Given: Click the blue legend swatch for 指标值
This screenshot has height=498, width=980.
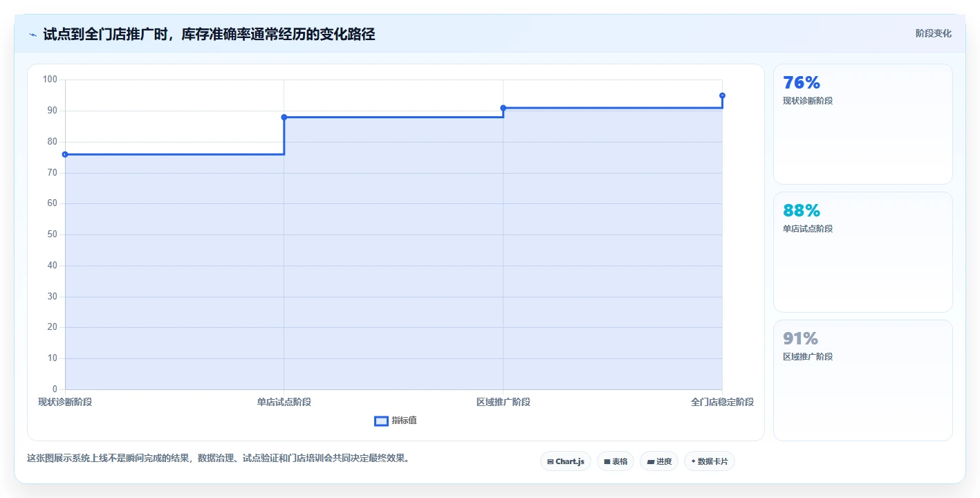Looking at the screenshot, I should [x=381, y=421].
